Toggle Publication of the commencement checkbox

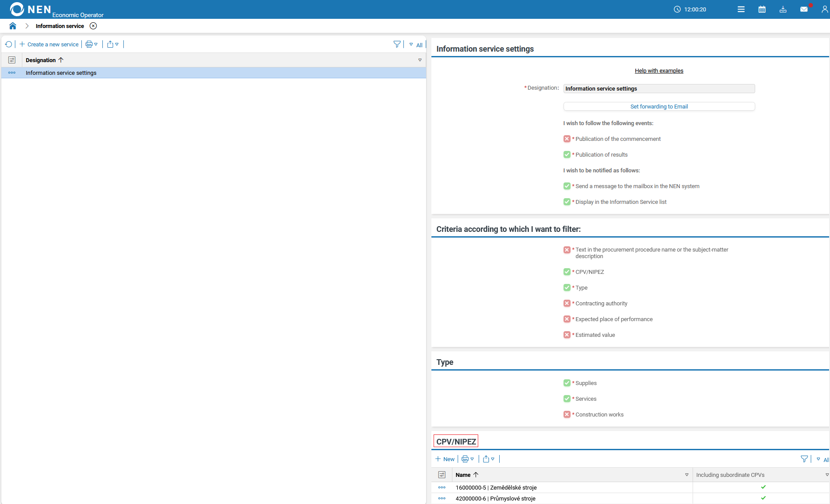[x=567, y=139]
